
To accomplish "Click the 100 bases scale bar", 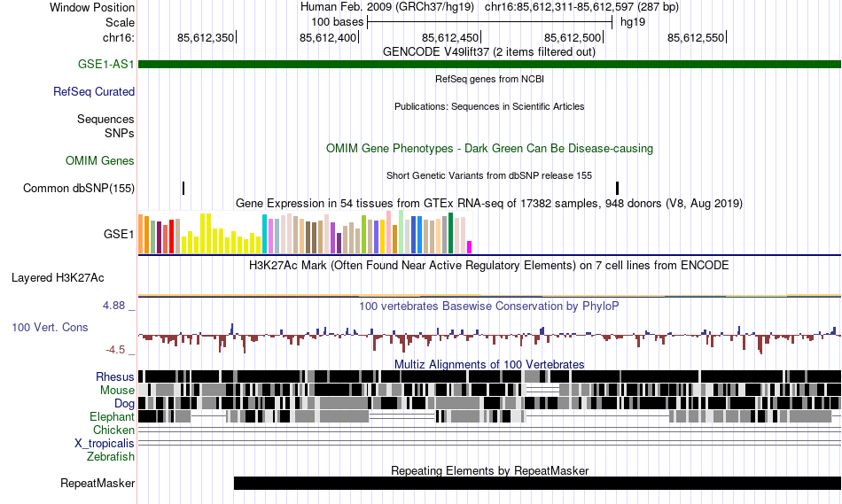I will (x=490, y=22).
